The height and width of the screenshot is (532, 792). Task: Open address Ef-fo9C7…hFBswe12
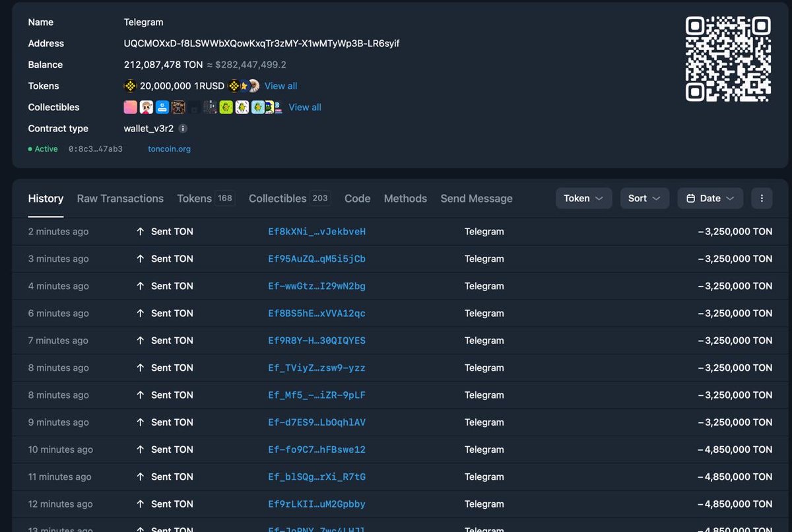pyautogui.click(x=317, y=449)
